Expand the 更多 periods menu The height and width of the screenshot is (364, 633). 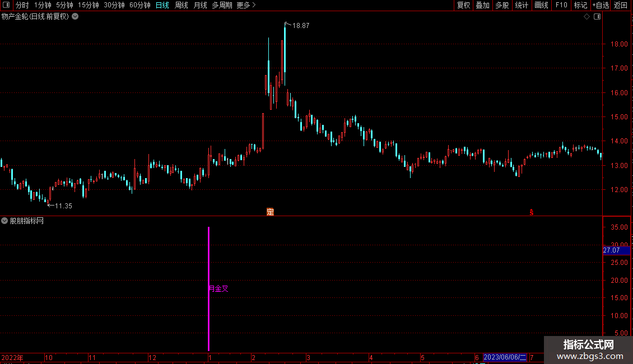246,5
